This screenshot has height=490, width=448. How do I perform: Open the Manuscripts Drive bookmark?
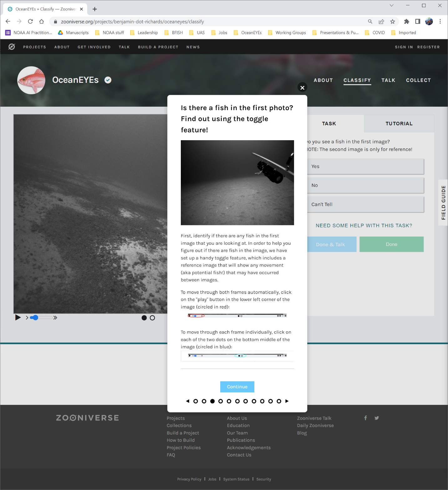[73, 33]
